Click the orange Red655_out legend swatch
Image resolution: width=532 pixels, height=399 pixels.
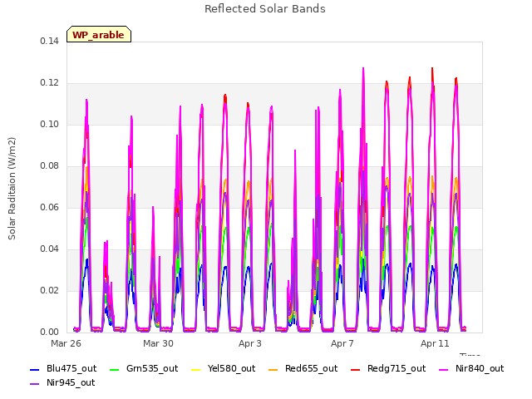(273, 370)
